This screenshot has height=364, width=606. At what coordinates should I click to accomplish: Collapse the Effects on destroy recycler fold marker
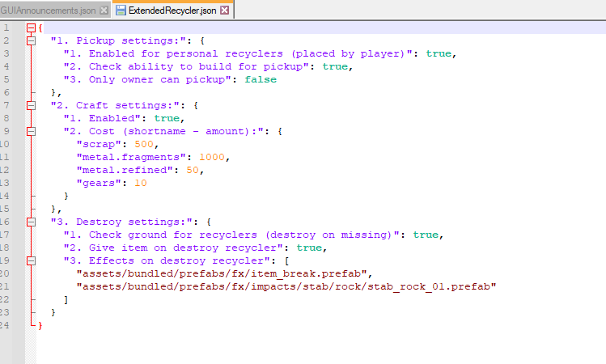pos(31,260)
